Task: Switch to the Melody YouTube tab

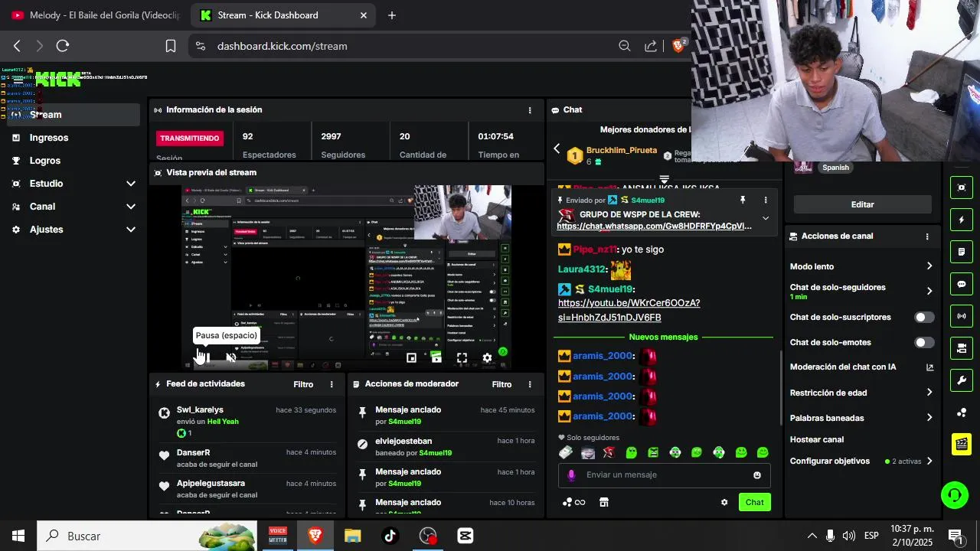Action: coord(96,15)
